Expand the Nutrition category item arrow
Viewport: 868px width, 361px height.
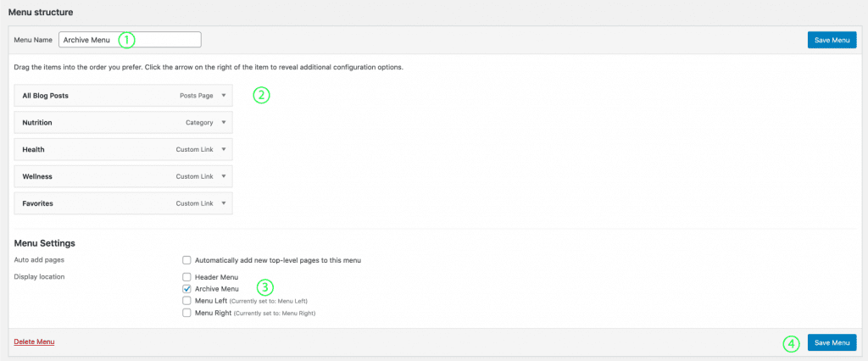pyautogui.click(x=223, y=123)
